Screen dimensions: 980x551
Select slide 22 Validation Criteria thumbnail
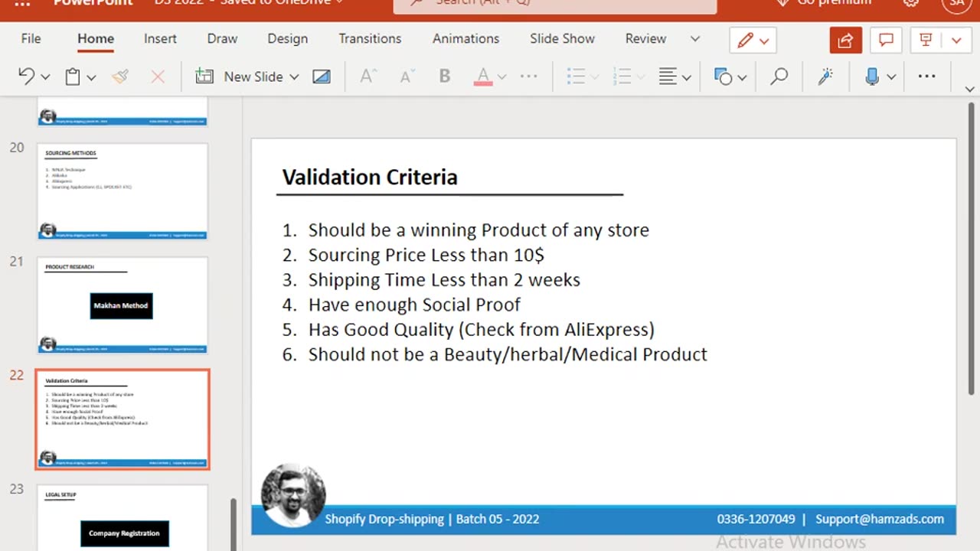click(x=122, y=419)
